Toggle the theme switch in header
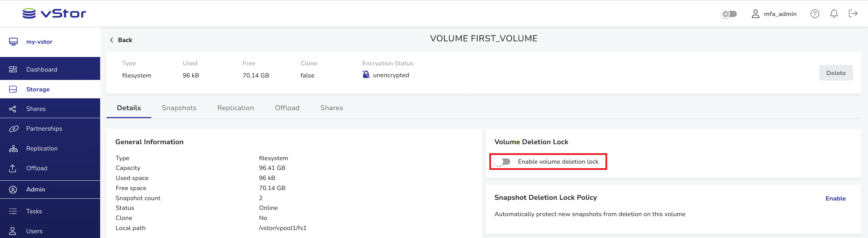This screenshot has height=238, width=868. click(x=730, y=14)
